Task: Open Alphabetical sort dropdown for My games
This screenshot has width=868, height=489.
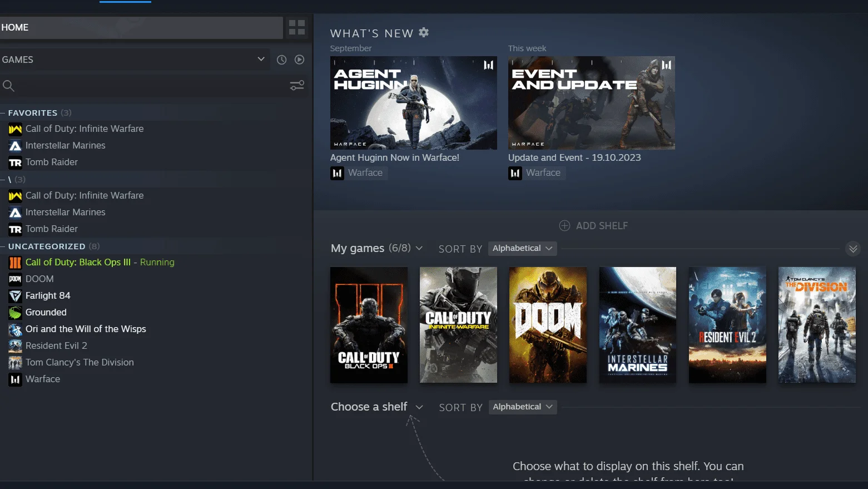Action: [x=522, y=248]
